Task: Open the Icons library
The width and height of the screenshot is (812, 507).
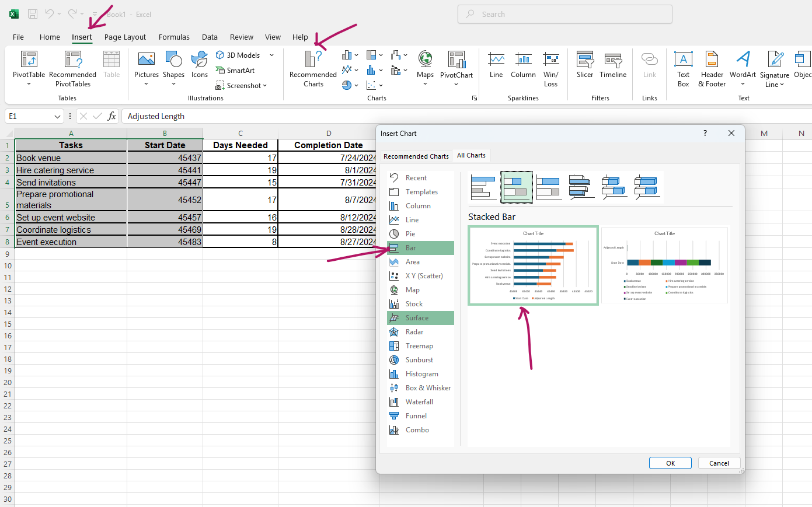Action: click(200, 64)
